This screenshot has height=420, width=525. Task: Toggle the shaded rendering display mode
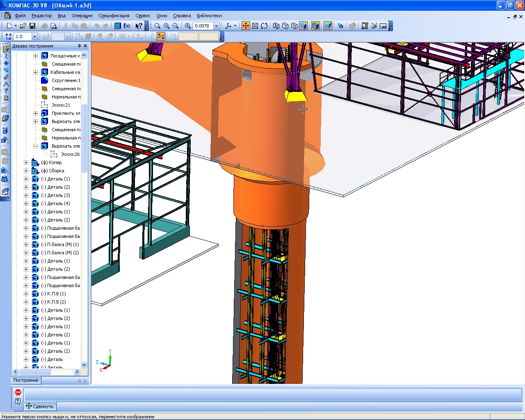(x=303, y=26)
